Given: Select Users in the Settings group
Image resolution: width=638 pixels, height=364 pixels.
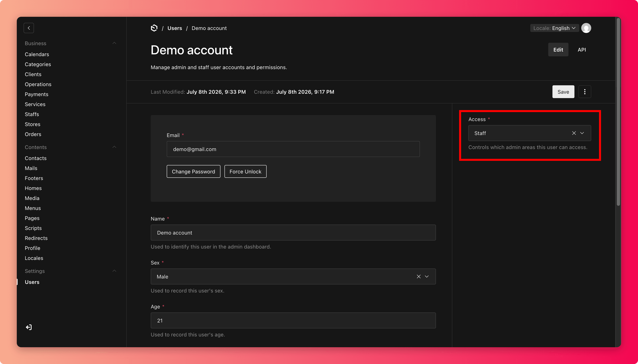Looking at the screenshot, I should pos(32,282).
